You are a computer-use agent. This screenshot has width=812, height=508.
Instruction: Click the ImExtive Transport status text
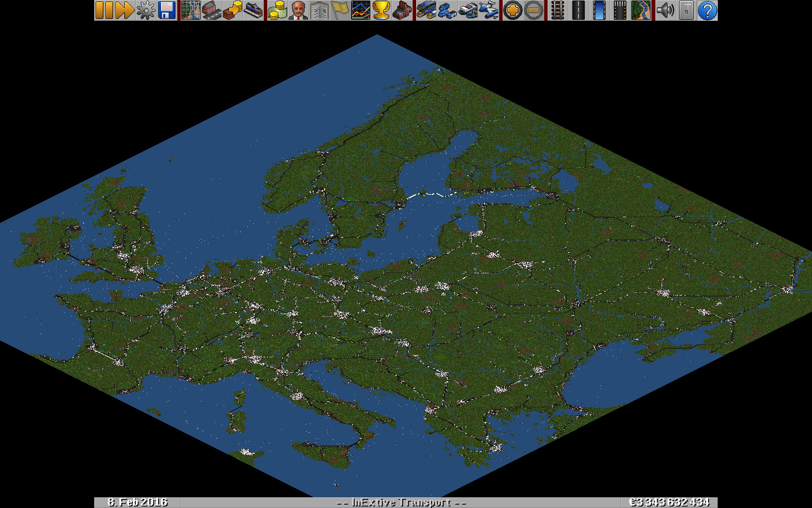[x=401, y=502]
